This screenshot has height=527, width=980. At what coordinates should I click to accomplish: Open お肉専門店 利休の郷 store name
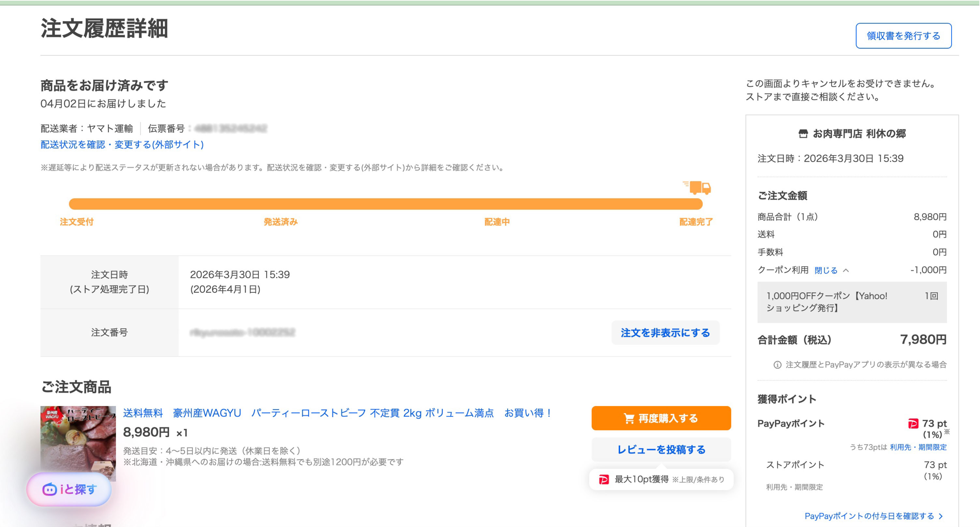859,134
